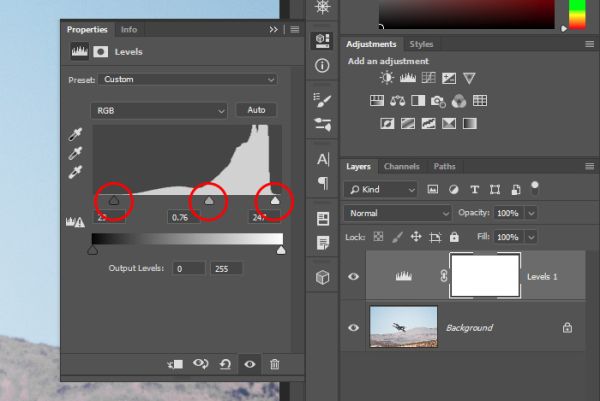
Task: Click the Levels adjustment icon in Properties header
Action: (80, 51)
